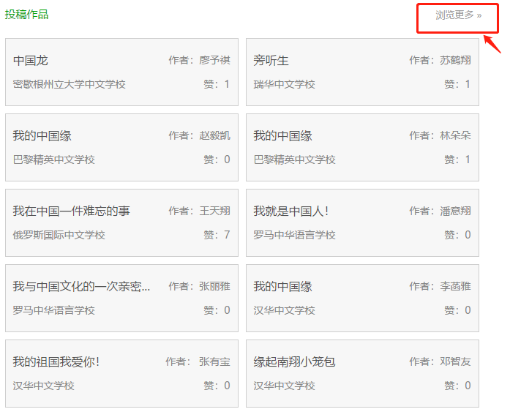Open 我在中国一件难忘的事 article
This screenshot has height=420, width=510.
pos(71,211)
